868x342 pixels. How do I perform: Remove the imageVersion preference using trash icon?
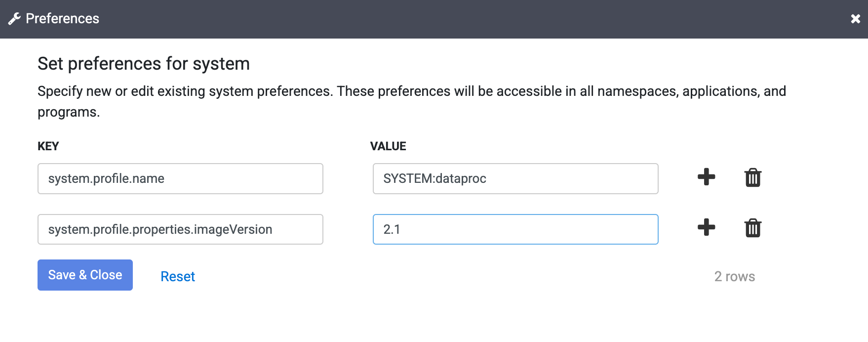click(x=752, y=228)
